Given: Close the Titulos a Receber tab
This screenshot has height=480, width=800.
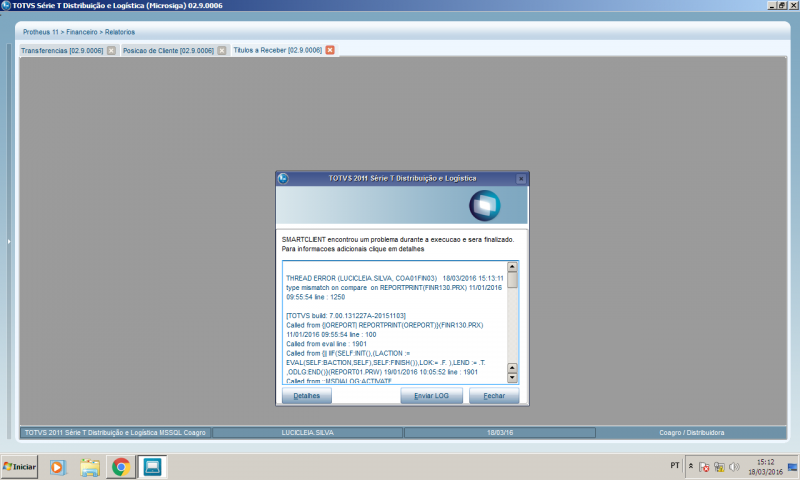Looking at the screenshot, I should click(x=330, y=50).
